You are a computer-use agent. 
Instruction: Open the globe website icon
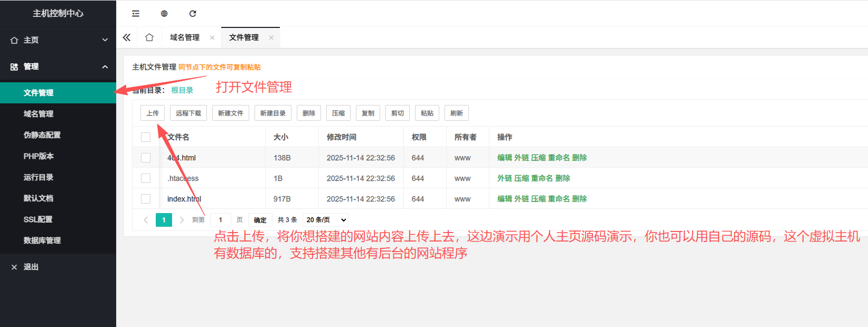(164, 14)
